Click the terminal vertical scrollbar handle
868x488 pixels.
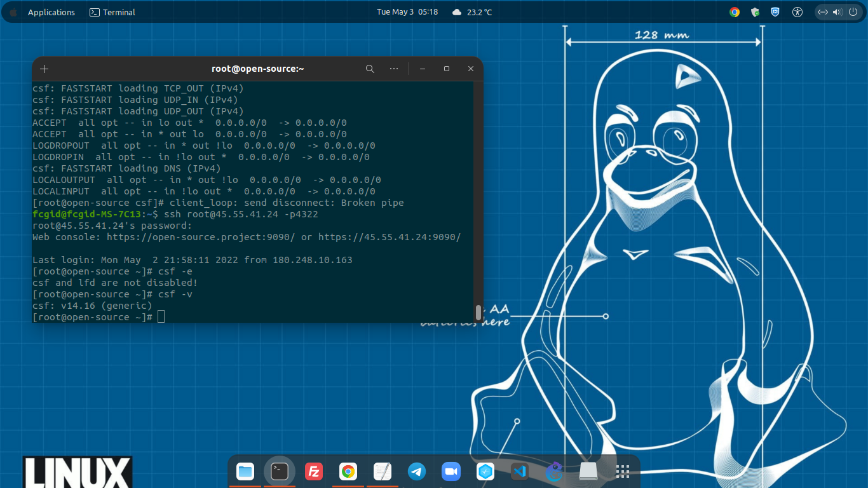point(478,312)
